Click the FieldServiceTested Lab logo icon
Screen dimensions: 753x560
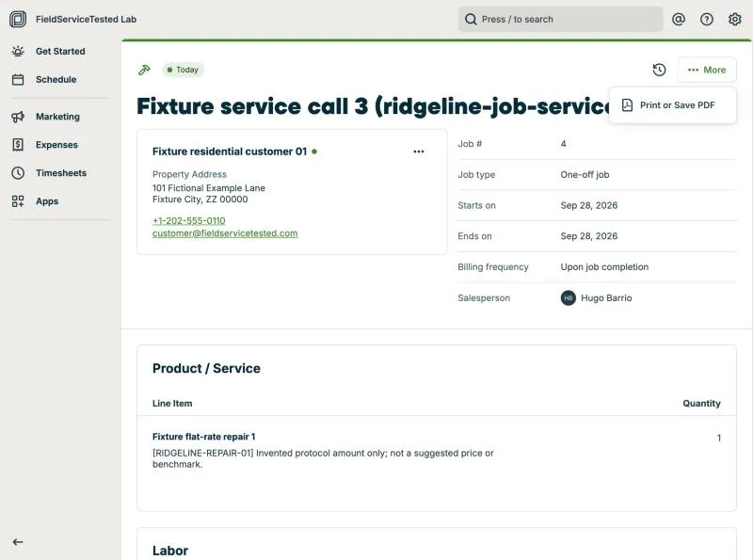18,19
